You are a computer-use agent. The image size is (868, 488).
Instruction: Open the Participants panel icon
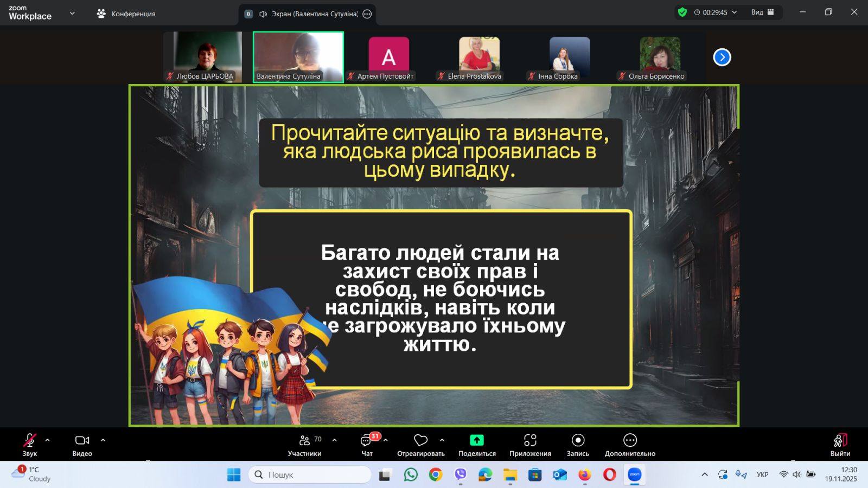[x=304, y=440]
